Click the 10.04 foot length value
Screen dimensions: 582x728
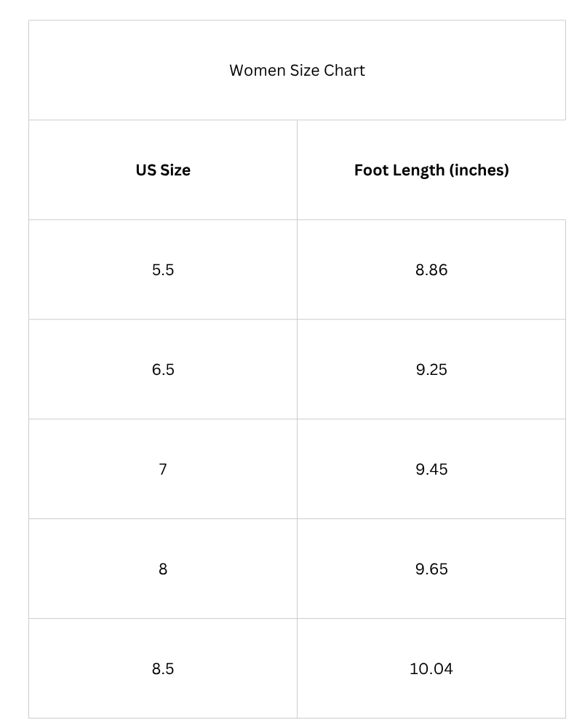click(431, 669)
